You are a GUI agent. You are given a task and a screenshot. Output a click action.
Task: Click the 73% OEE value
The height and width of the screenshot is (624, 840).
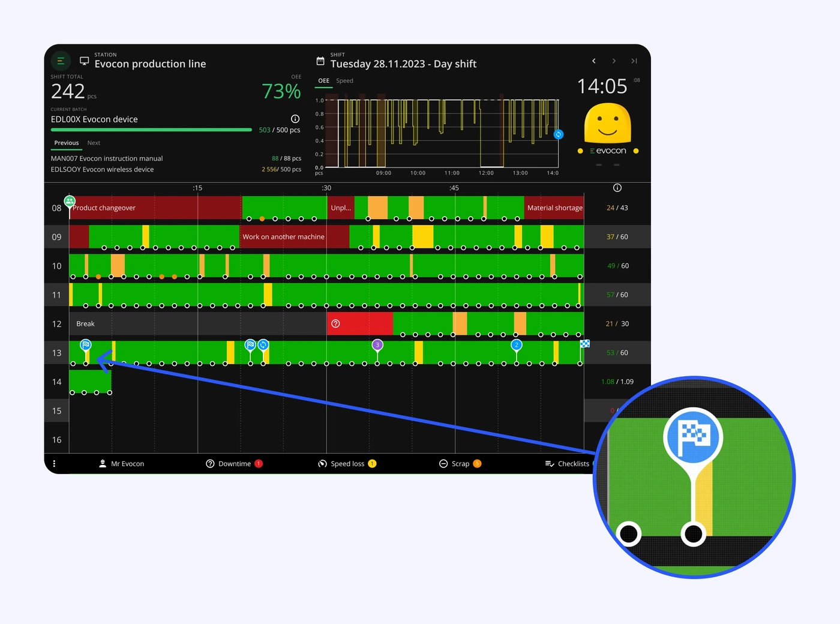281,91
